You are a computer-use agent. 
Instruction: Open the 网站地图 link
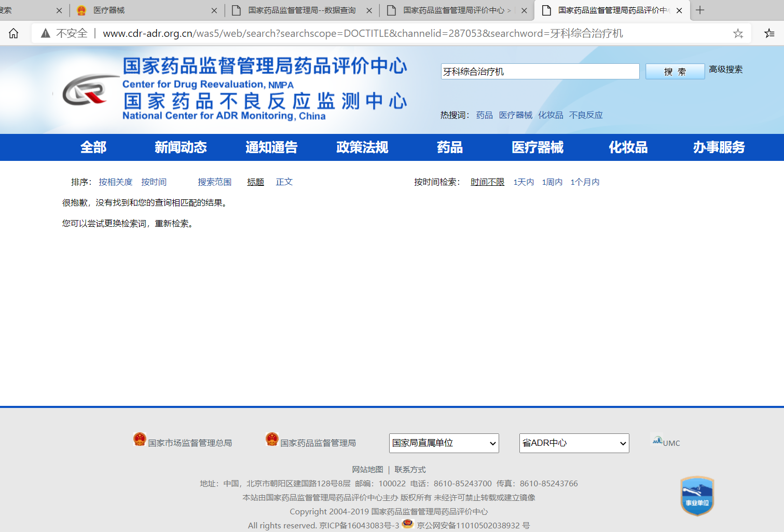[367, 470]
